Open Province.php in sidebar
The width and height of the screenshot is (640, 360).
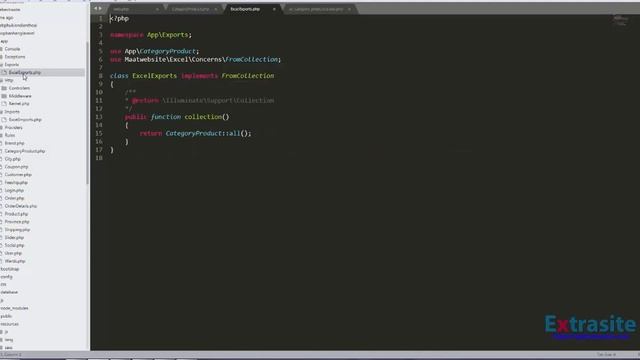point(17,222)
